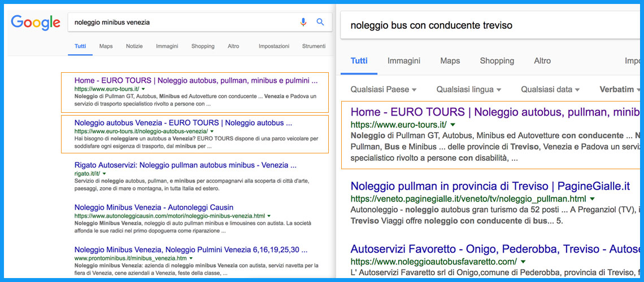This screenshot has width=644, height=282.
Task: Click the autonoleggicausin.com noleggio-minibus-venezia URL
Action: pos(169,215)
